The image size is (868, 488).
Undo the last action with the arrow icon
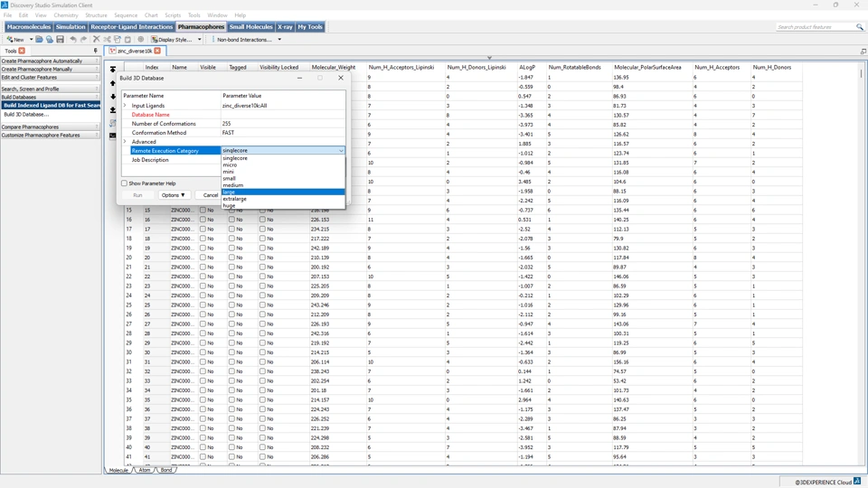pyautogui.click(x=73, y=39)
